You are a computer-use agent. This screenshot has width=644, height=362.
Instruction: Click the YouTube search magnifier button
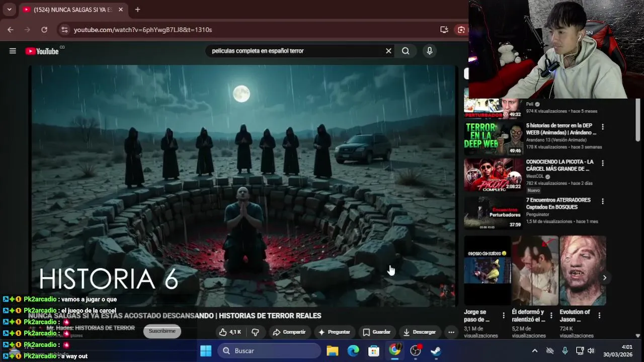tap(406, 51)
